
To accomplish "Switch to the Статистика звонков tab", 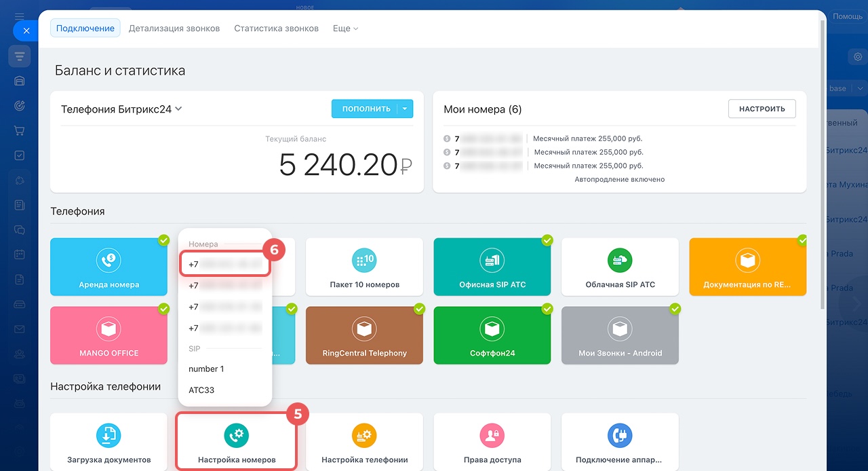I will click(276, 29).
